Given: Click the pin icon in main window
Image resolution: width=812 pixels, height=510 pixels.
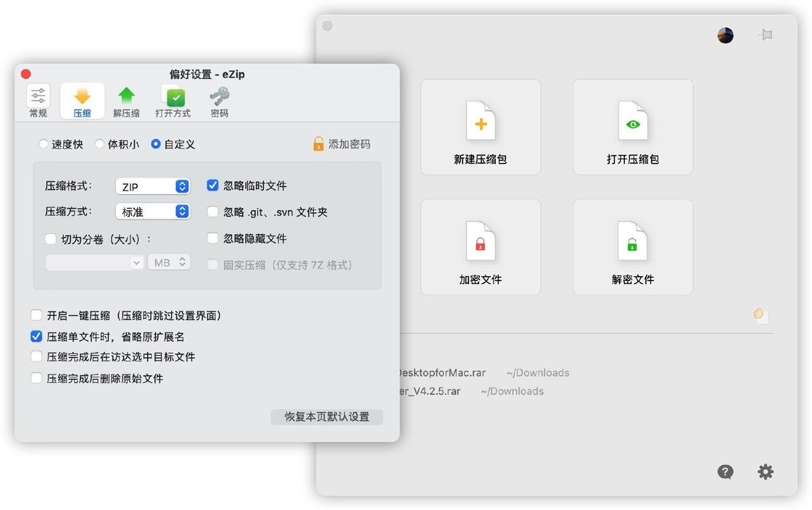Looking at the screenshot, I should tap(766, 35).
